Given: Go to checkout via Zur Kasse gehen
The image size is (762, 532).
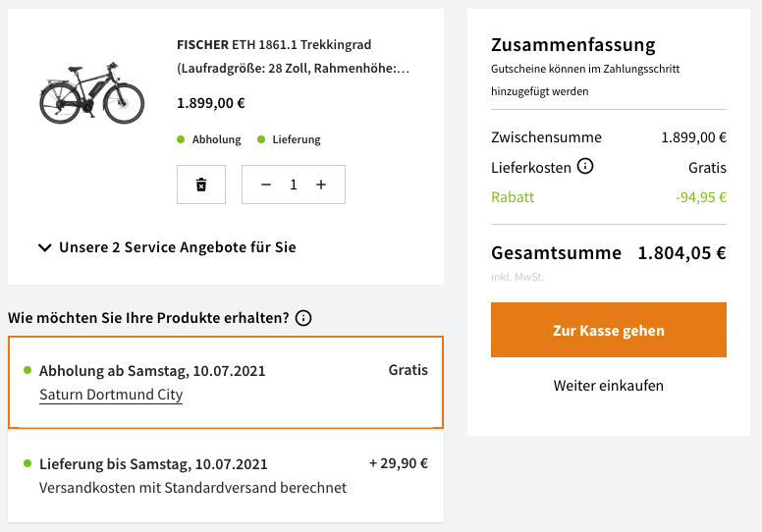Looking at the screenshot, I should coord(609,330).
